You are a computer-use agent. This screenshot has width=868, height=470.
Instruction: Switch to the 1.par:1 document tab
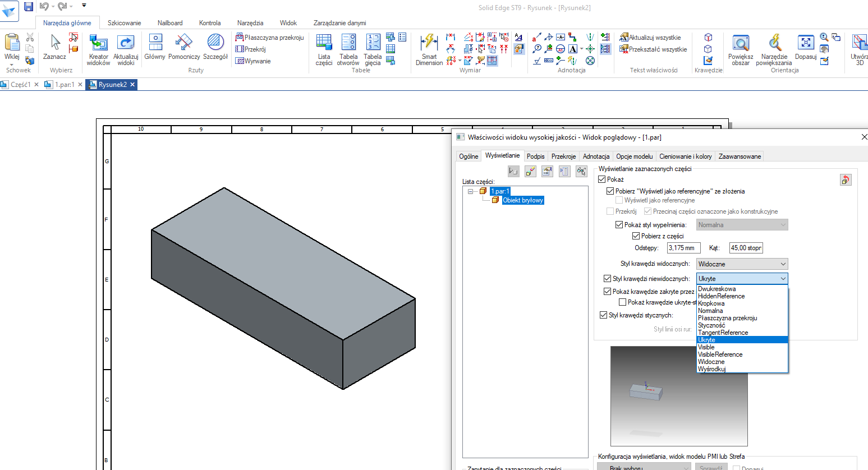pyautogui.click(x=65, y=85)
